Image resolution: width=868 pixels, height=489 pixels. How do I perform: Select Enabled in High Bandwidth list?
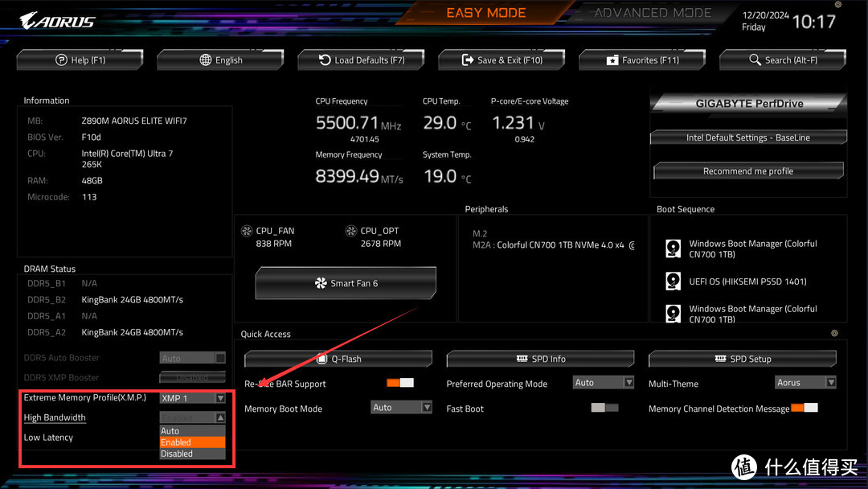[193, 442]
